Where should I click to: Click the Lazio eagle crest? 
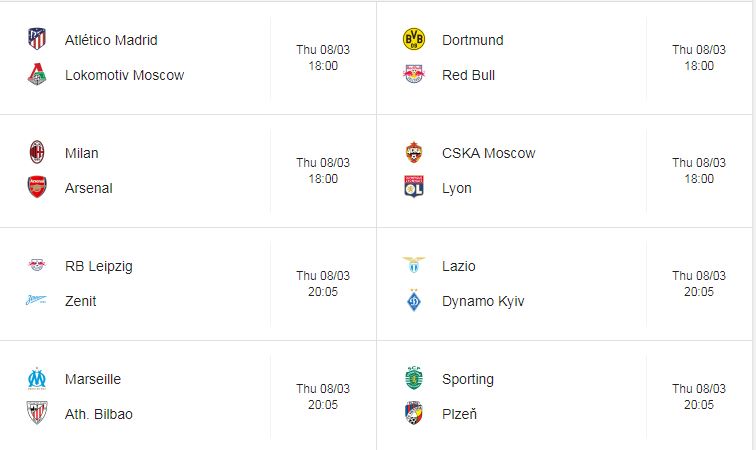(x=414, y=266)
